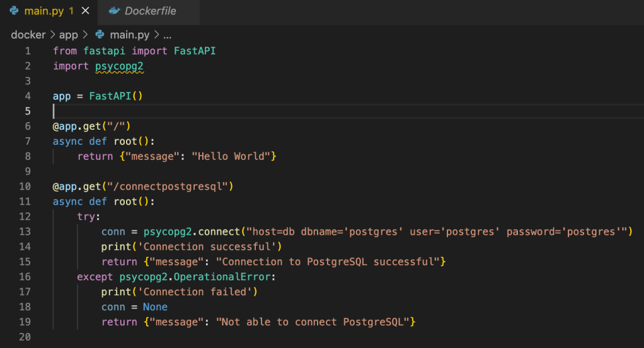
Task: Close the main.py editor tab
Action: tap(86, 11)
